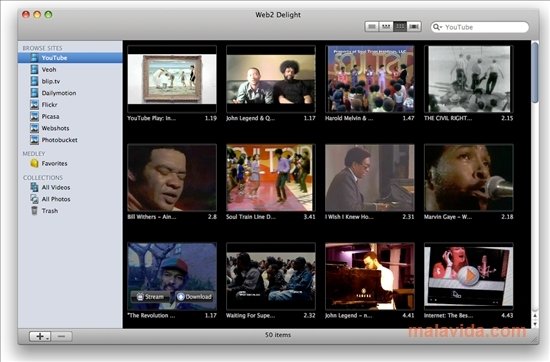Click the plus add button
550x362 pixels.
click(x=40, y=336)
